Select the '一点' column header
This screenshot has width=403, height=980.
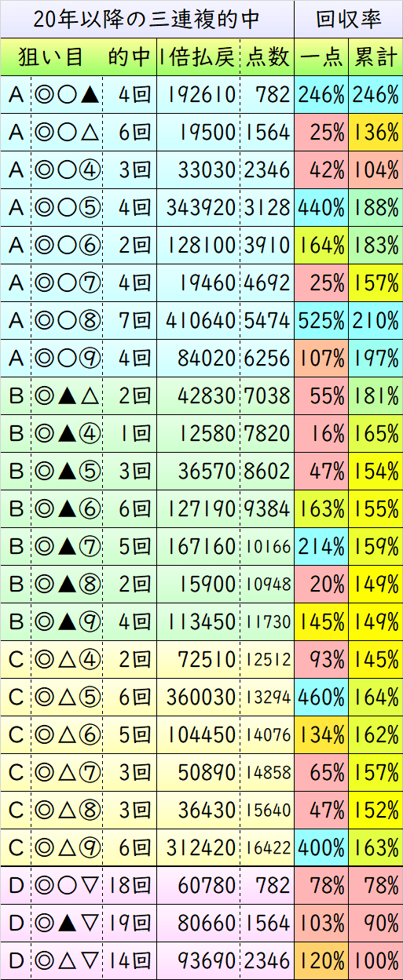[x=322, y=56]
